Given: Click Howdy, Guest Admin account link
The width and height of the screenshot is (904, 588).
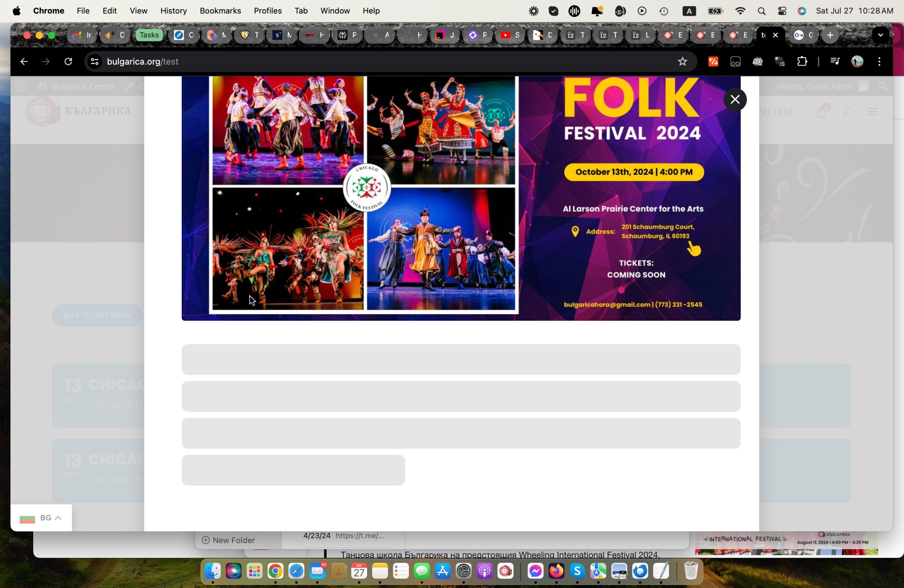Looking at the screenshot, I should [822, 87].
